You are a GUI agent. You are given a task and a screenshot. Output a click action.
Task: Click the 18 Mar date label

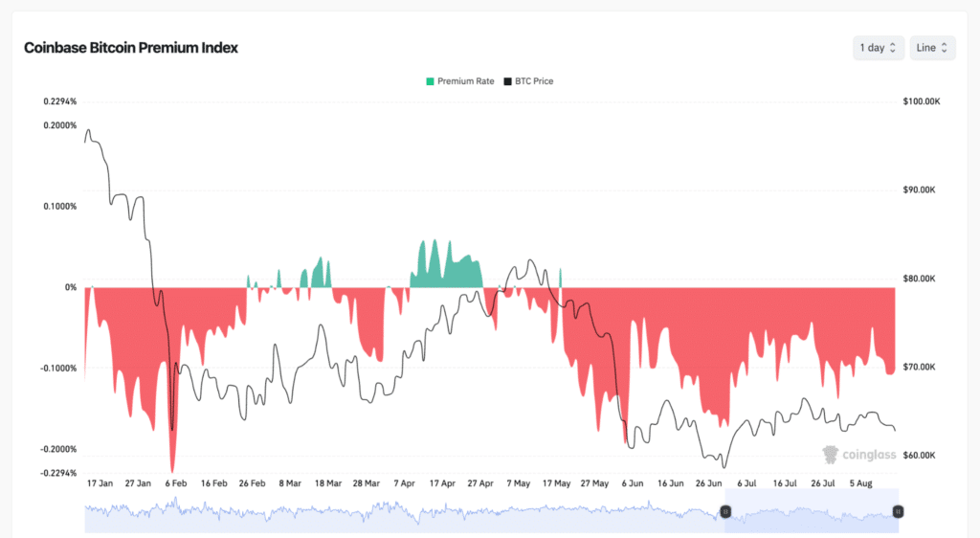pos(328,483)
